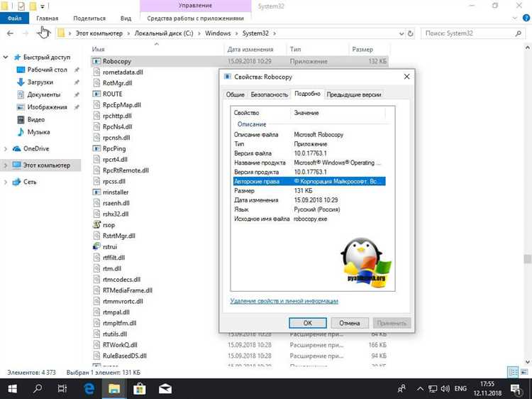Screen dimensions: 532x399
Task: Open Desktop (Рабочий стол) in Quick access
Action: pos(47,70)
